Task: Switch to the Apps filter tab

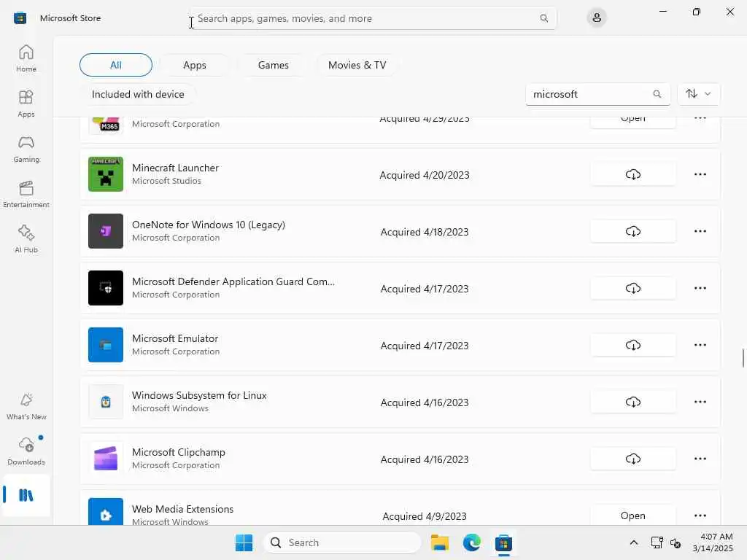Action: (x=194, y=65)
